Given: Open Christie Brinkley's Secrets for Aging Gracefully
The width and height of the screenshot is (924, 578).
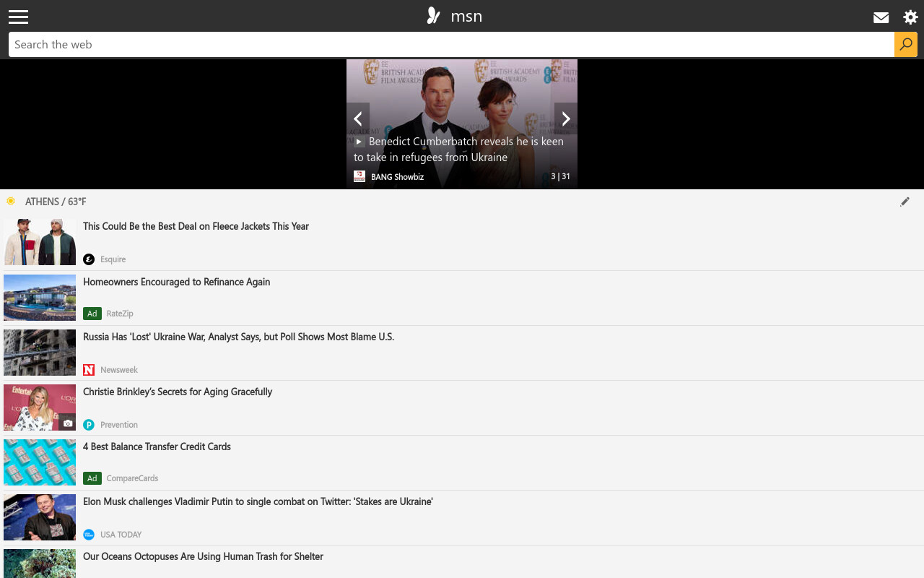Looking at the screenshot, I should 178,392.
